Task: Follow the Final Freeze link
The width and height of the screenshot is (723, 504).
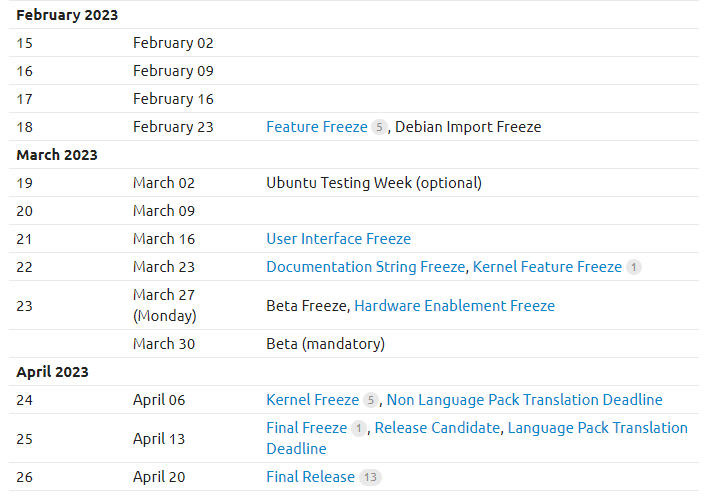Action: coord(306,428)
